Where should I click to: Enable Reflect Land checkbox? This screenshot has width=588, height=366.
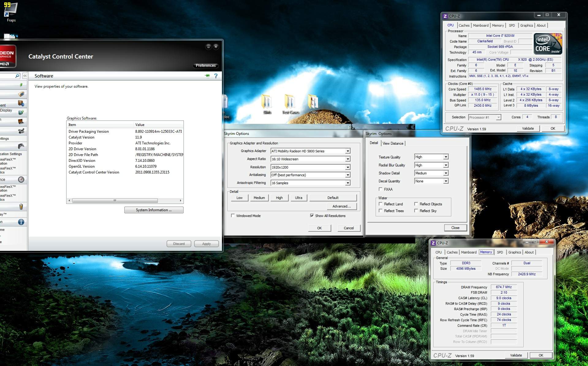point(381,204)
